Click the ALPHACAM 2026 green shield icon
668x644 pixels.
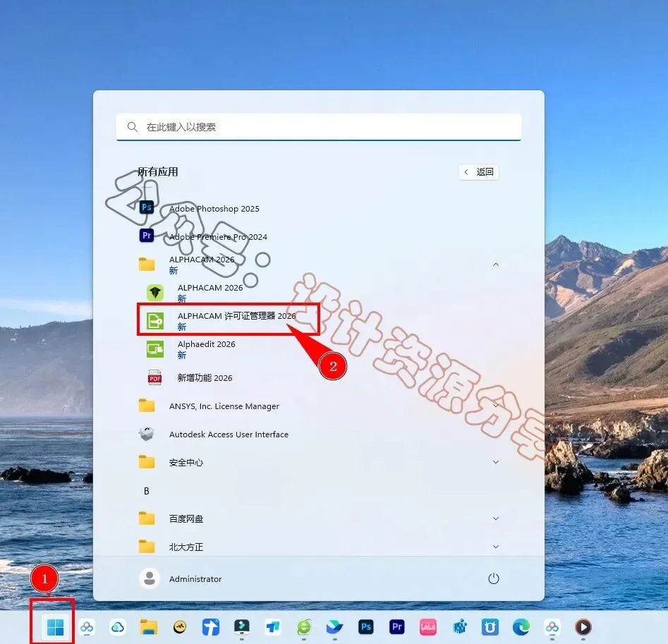[x=155, y=293]
